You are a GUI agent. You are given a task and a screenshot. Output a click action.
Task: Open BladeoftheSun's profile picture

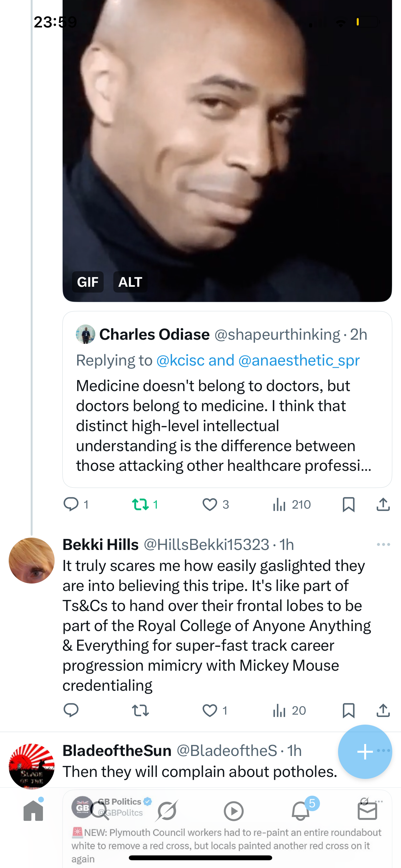pyautogui.click(x=32, y=766)
